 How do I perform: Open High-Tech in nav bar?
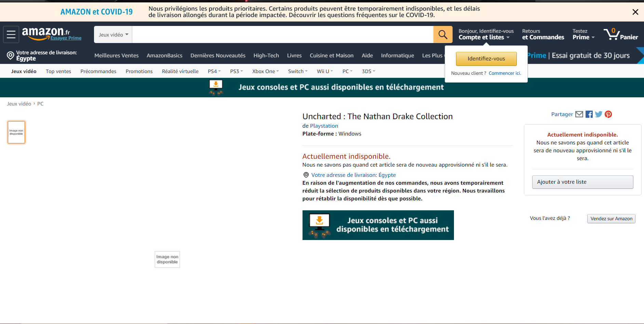coord(266,56)
